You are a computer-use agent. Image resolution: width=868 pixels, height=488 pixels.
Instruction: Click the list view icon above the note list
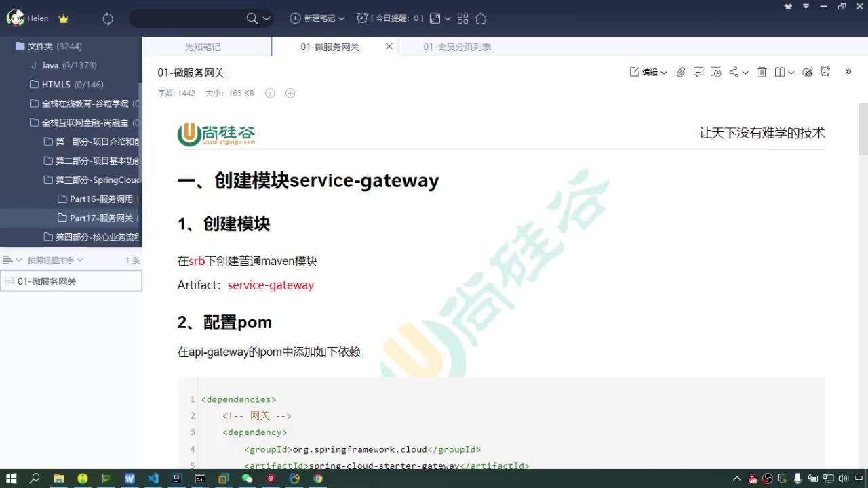(x=7, y=260)
